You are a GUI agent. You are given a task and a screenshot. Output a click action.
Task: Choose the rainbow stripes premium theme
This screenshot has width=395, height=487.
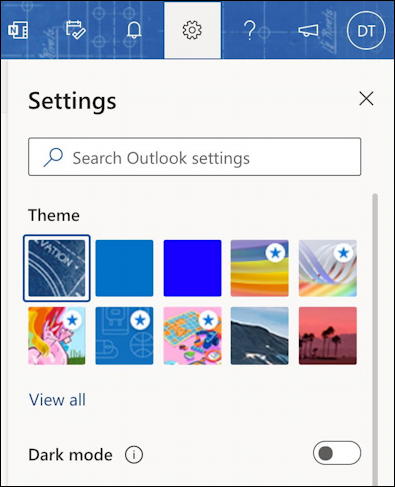pyautogui.click(x=260, y=268)
